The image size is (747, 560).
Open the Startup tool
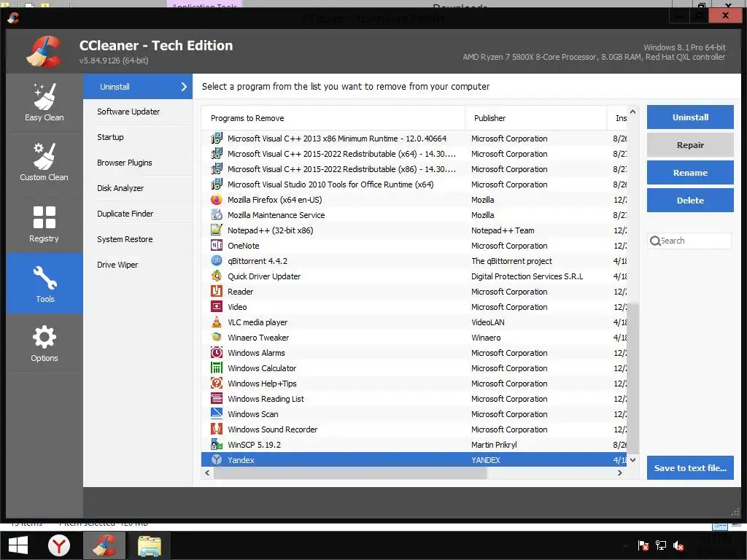click(138, 137)
